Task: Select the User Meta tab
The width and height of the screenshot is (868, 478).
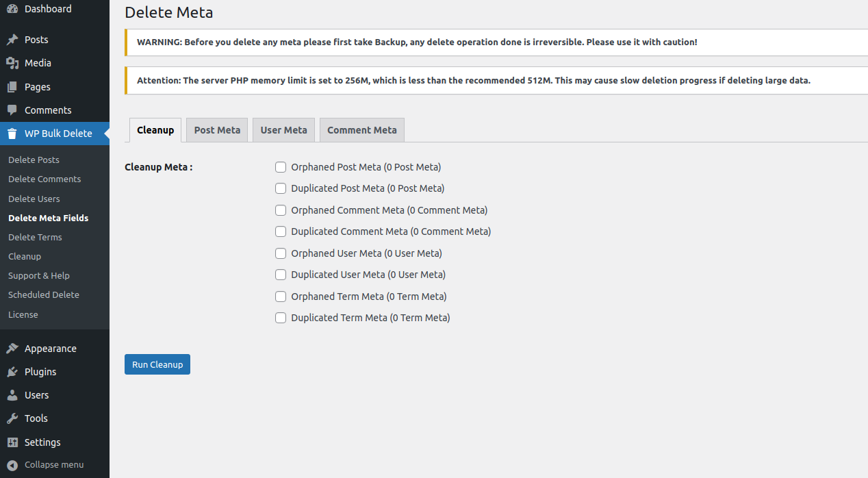Action: (283, 130)
